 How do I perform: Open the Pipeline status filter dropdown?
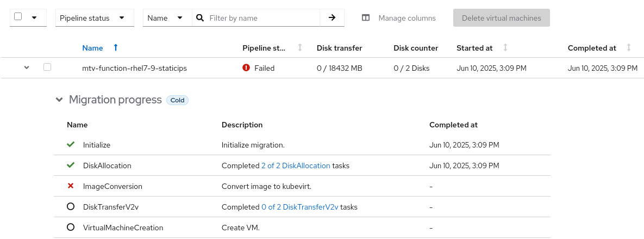point(95,18)
